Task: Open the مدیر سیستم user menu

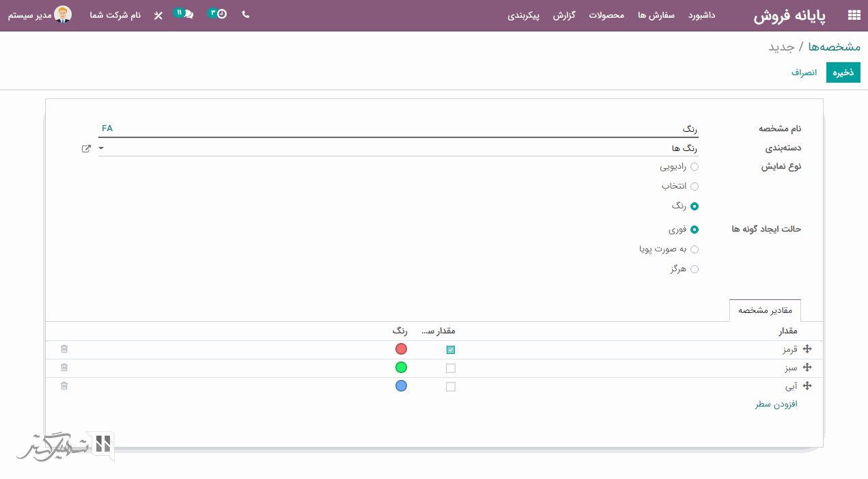Action: [x=40, y=15]
